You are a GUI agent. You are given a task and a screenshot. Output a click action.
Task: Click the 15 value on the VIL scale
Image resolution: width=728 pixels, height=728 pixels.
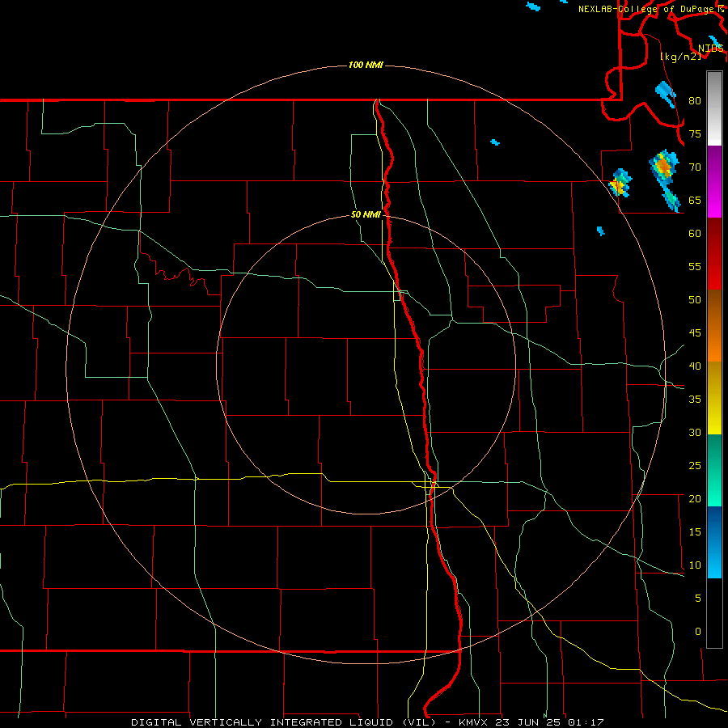695,531
